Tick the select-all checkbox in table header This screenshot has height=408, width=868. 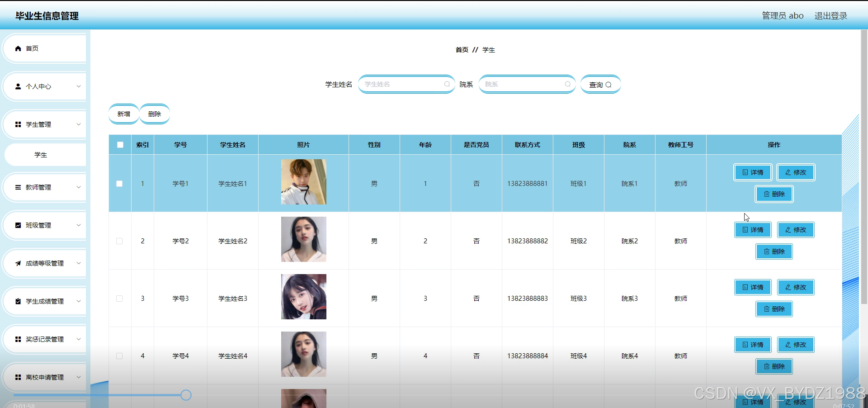[x=120, y=145]
